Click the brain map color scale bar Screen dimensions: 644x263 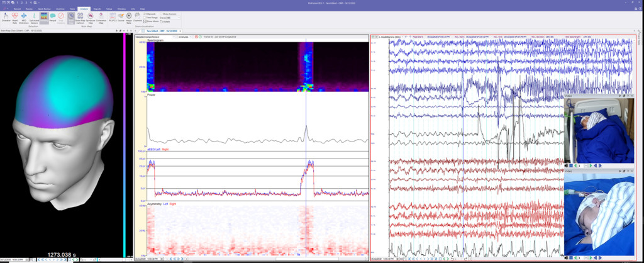coord(125,145)
